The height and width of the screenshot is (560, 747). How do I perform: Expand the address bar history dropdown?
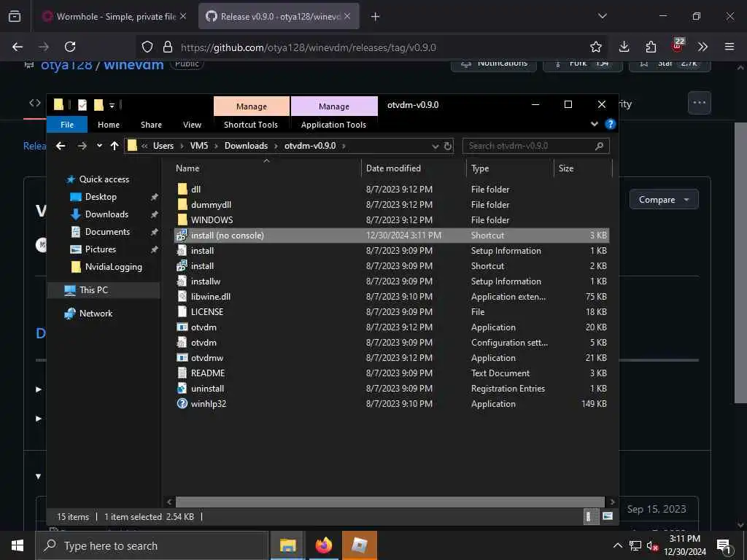435,146
